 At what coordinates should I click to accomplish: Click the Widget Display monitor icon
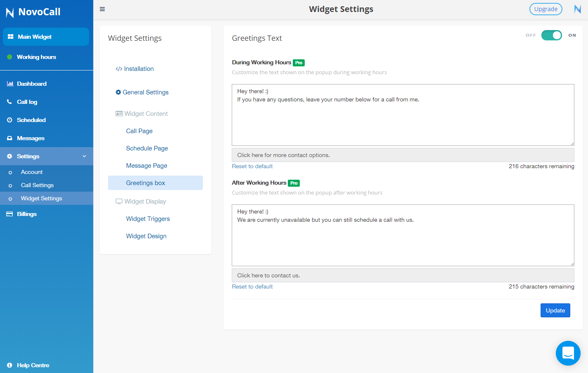click(x=119, y=202)
